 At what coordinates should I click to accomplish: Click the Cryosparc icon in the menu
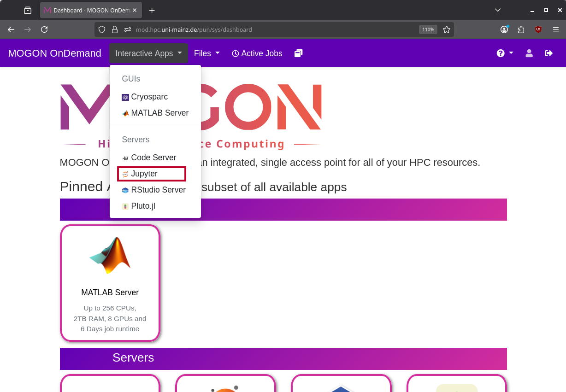click(x=125, y=97)
